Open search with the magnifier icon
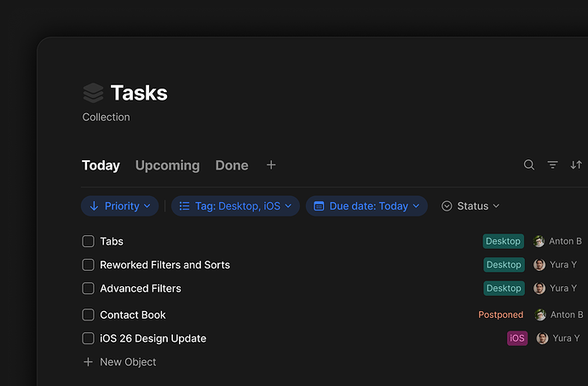The image size is (588, 386). point(529,164)
